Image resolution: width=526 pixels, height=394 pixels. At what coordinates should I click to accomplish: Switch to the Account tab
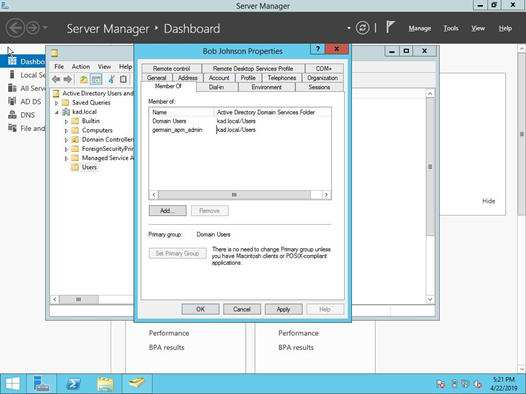(219, 78)
